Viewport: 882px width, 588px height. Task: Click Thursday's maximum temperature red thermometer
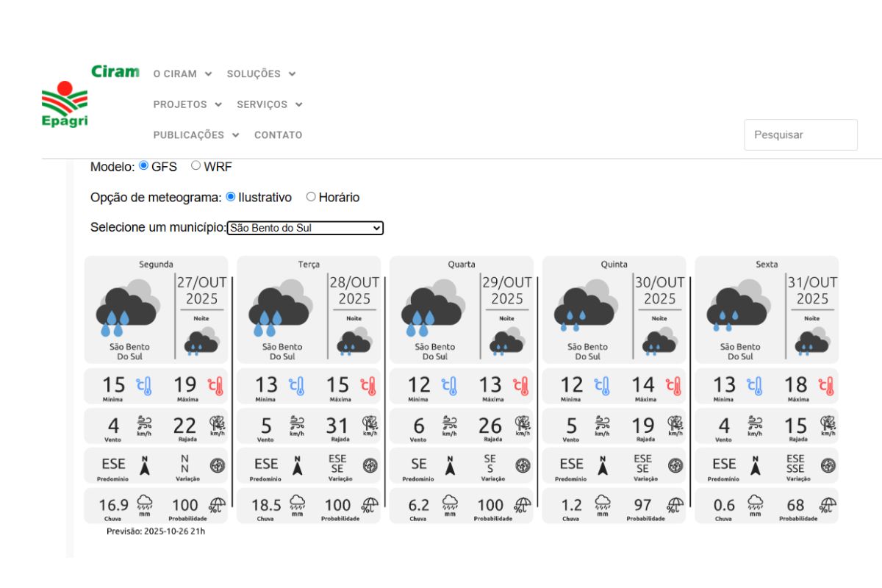pyautogui.click(x=673, y=386)
